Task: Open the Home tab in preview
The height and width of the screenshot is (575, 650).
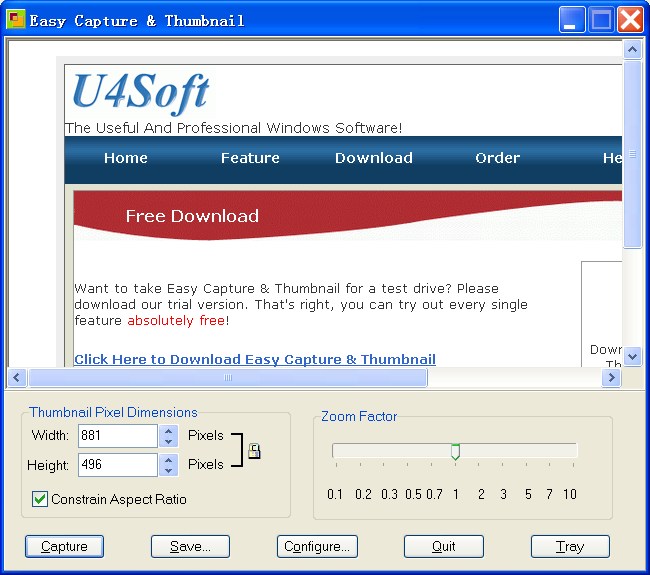Action: coord(125,158)
